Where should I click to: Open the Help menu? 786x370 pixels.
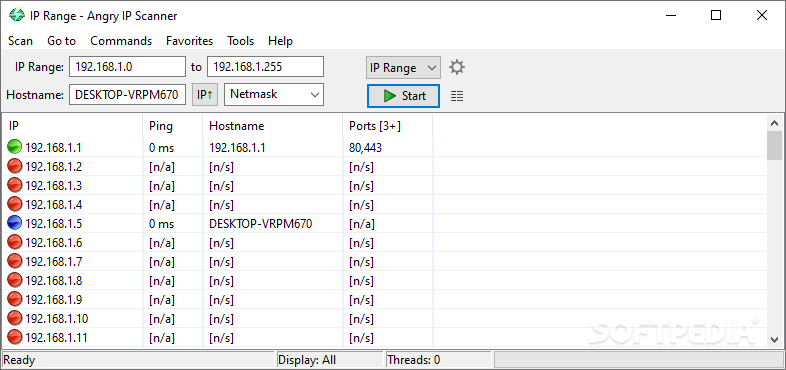tap(280, 41)
